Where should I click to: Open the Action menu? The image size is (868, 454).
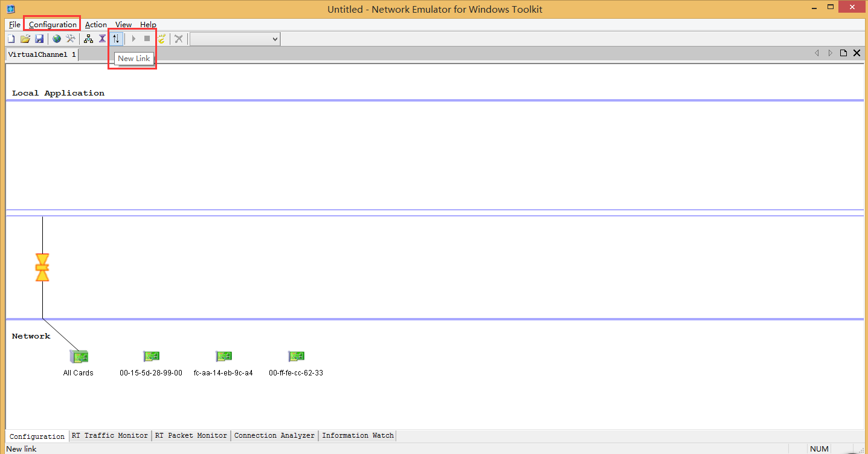click(x=95, y=25)
